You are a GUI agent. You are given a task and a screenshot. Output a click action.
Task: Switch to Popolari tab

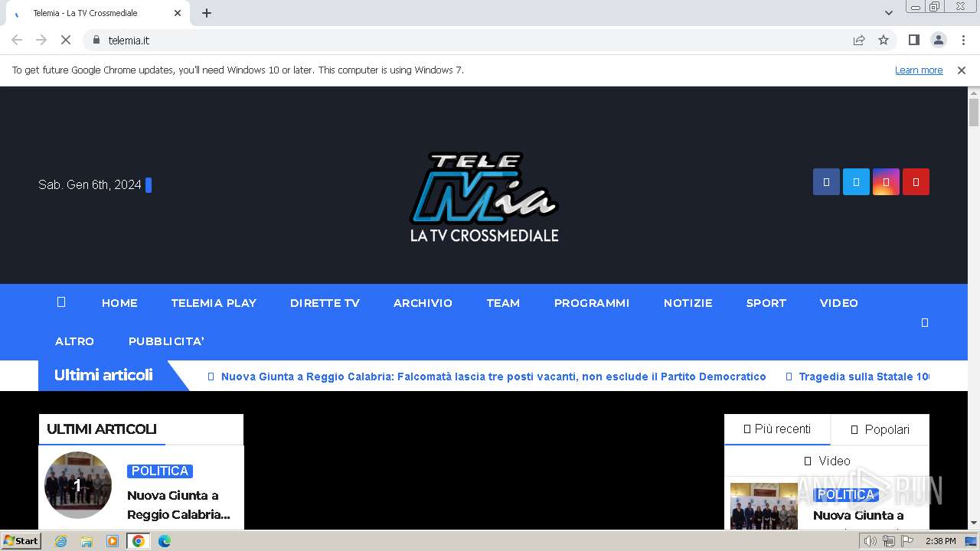pyautogui.click(x=880, y=430)
